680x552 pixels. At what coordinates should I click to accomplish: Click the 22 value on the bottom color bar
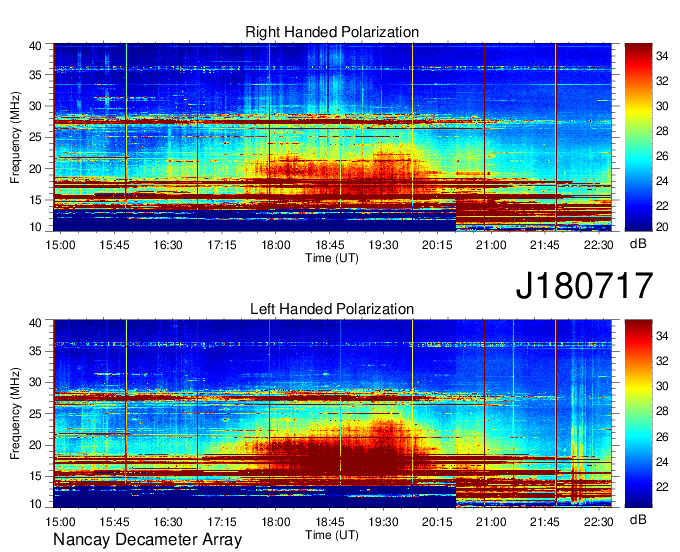(662, 487)
